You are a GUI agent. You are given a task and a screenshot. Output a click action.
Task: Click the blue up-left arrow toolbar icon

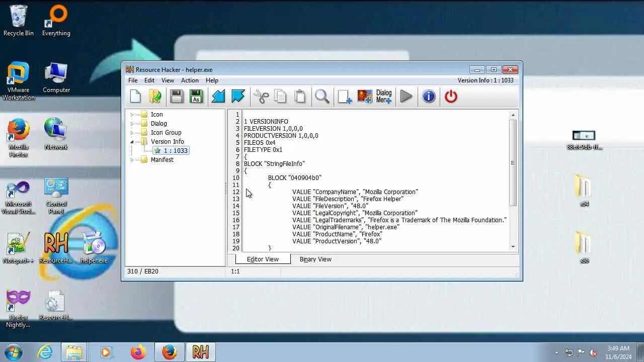pos(238,97)
